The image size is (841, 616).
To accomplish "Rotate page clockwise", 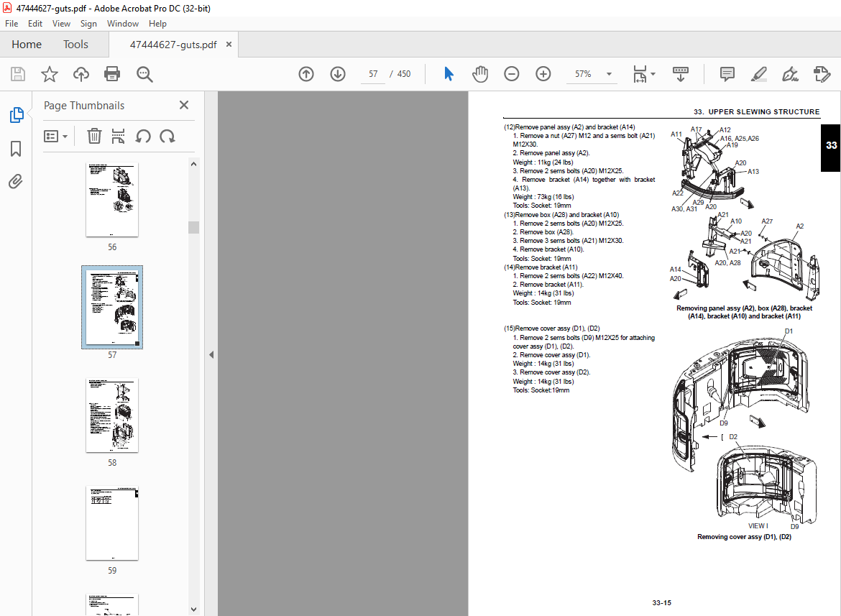I will (x=167, y=136).
